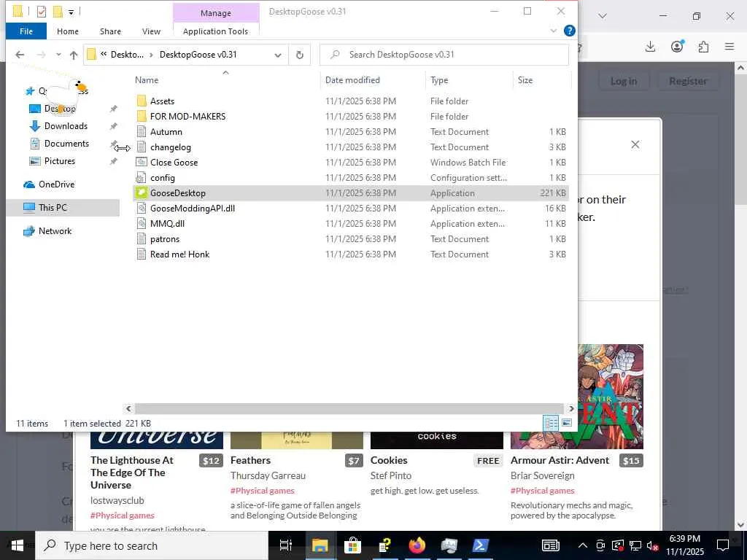
Task: Click the Desktop breadcrumb in address bar
Action: [x=127, y=55]
